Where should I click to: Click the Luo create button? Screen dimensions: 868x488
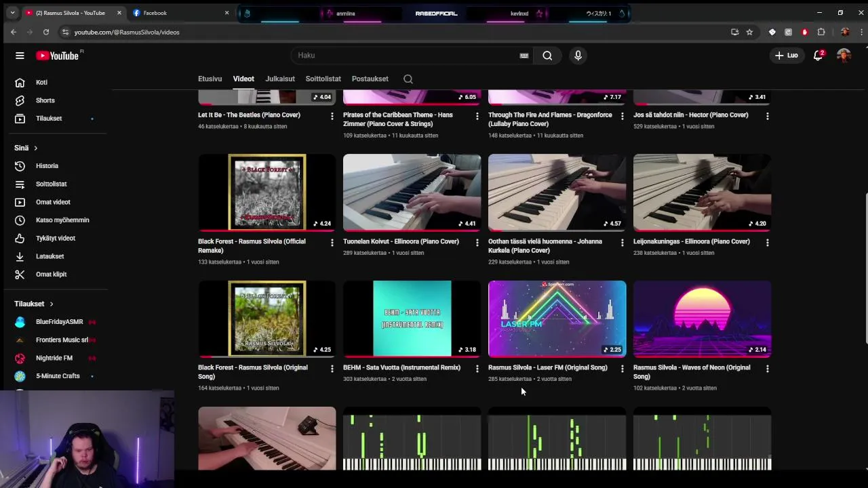pos(787,56)
